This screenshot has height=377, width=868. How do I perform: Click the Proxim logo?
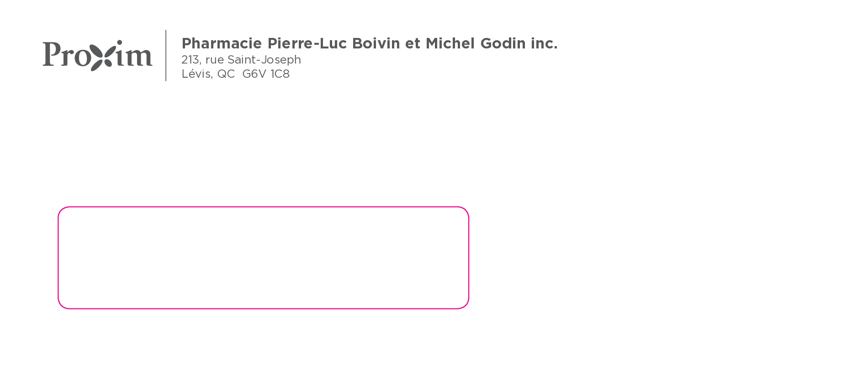pos(97,55)
